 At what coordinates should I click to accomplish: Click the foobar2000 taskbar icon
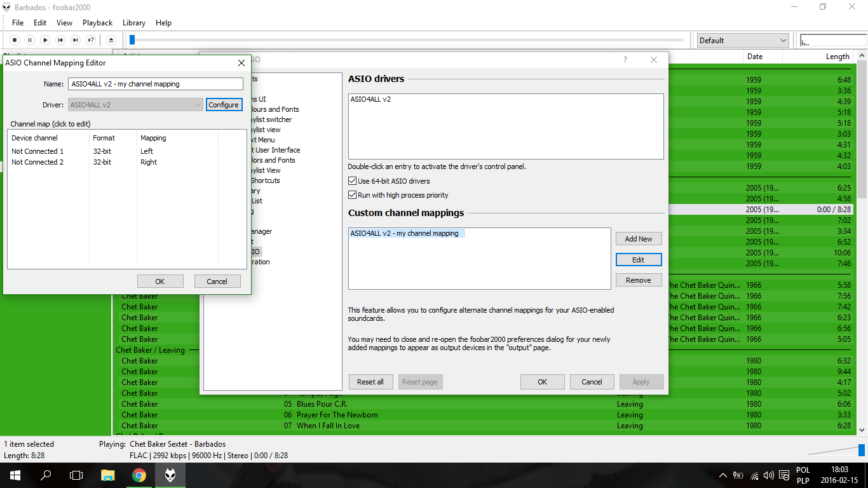170,475
